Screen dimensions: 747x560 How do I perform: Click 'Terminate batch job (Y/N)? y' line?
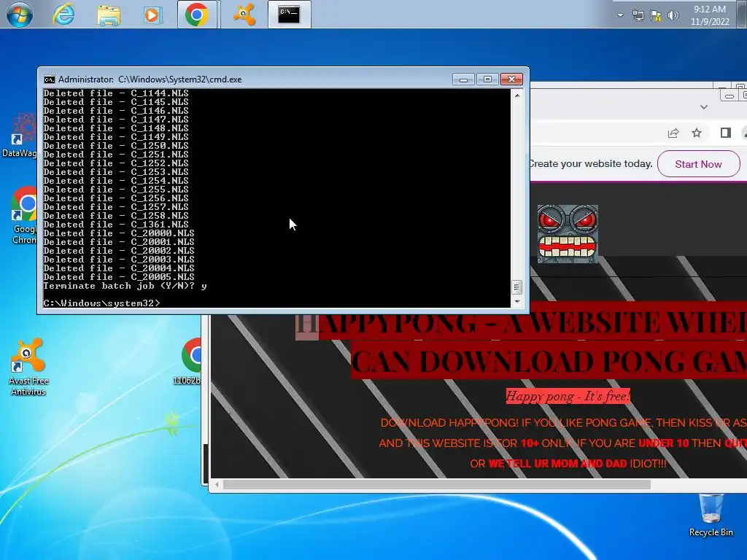click(x=125, y=286)
